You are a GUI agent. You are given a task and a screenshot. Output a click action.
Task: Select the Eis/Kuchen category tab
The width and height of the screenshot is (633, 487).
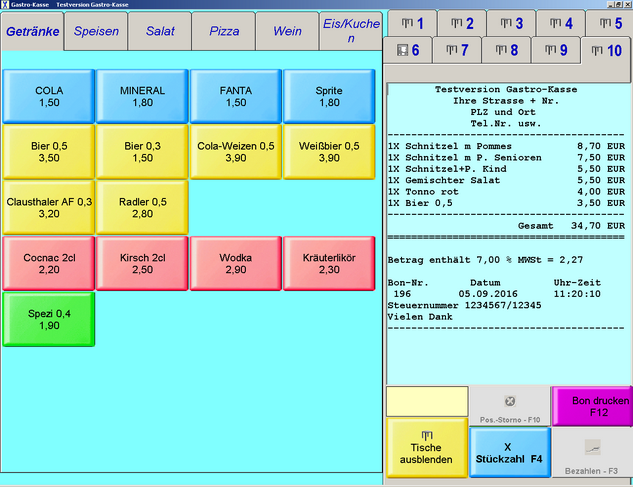coord(350,31)
